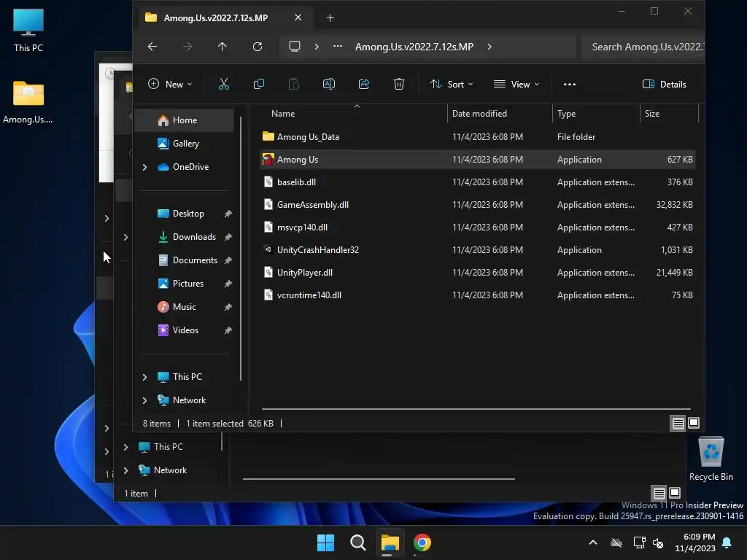Image resolution: width=747 pixels, height=560 pixels.
Task: Sort by the Type column header
Action: pyautogui.click(x=596, y=114)
